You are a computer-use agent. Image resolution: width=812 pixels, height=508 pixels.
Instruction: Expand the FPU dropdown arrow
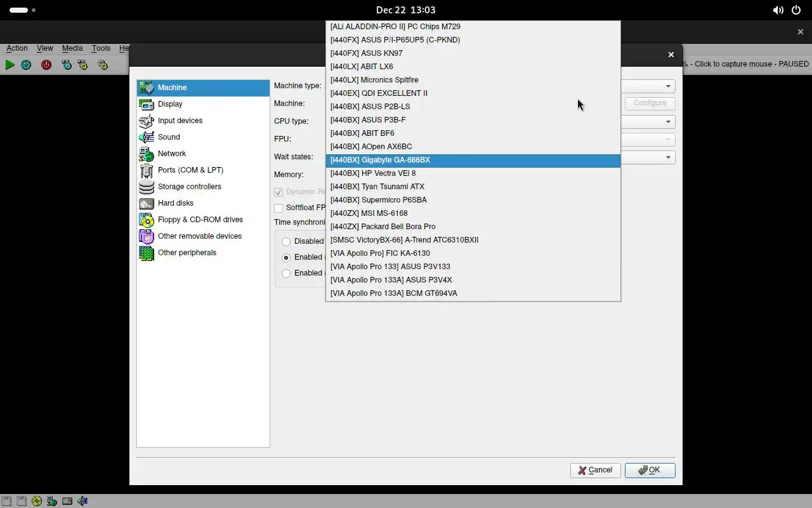click(668, 140)
